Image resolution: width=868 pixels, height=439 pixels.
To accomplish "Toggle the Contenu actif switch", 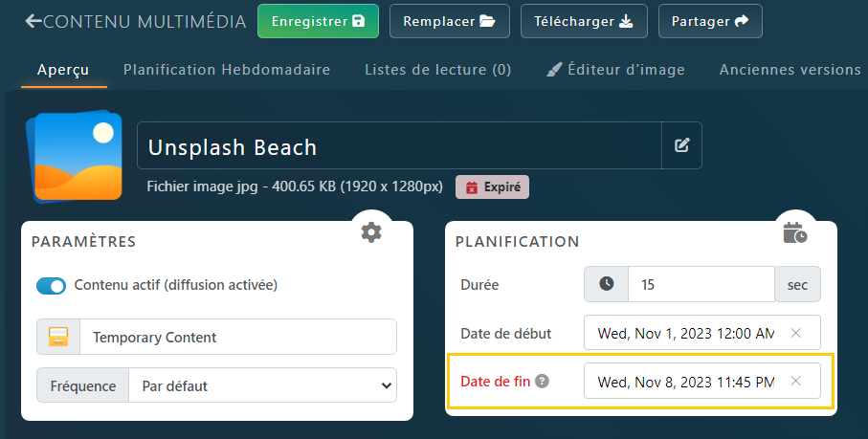I will coord(51,285).
